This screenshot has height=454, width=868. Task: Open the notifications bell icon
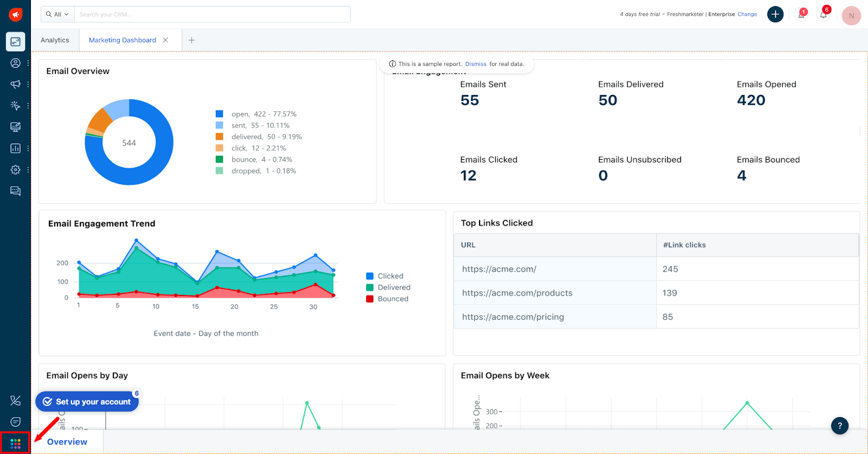pos(824,15)
